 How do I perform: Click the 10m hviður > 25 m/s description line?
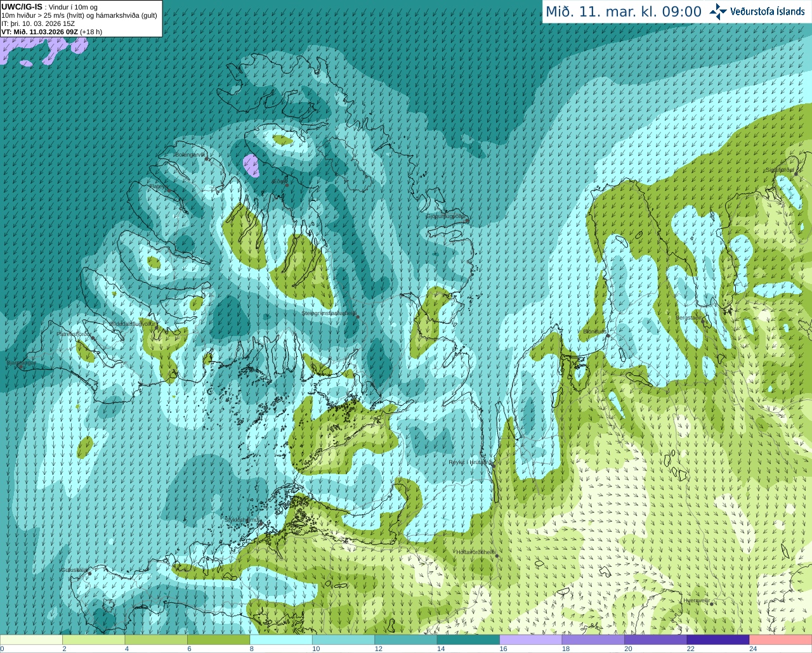click(x=79, y=15)
